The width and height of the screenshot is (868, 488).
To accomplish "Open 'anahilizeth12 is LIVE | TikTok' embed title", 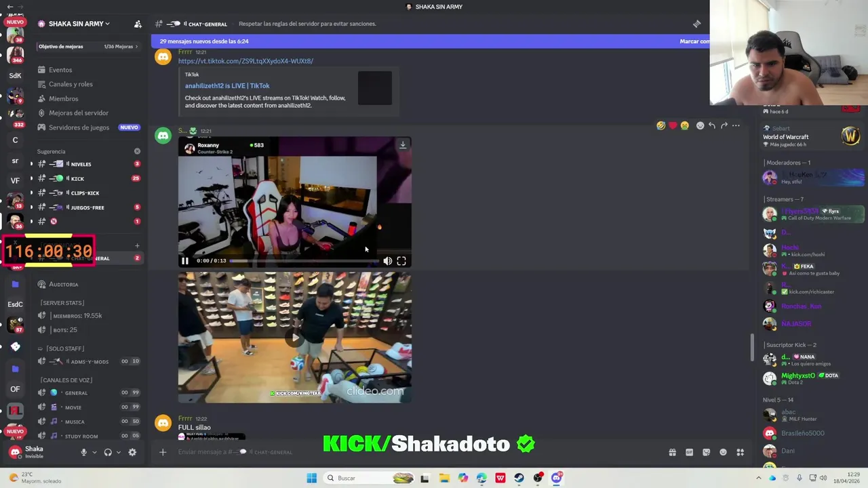I will 227,86.
